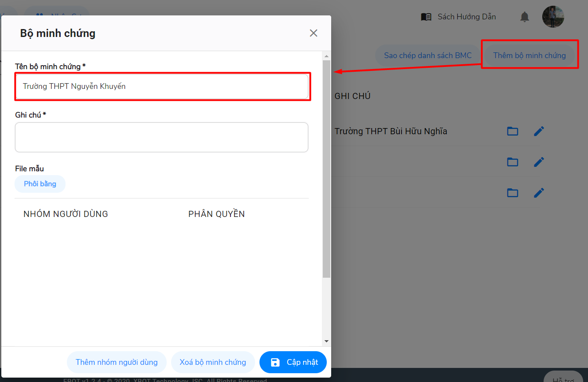Open the Sách Hướng Dẫn guide book icon
588x382 pixels.
[x=426, y=17]
